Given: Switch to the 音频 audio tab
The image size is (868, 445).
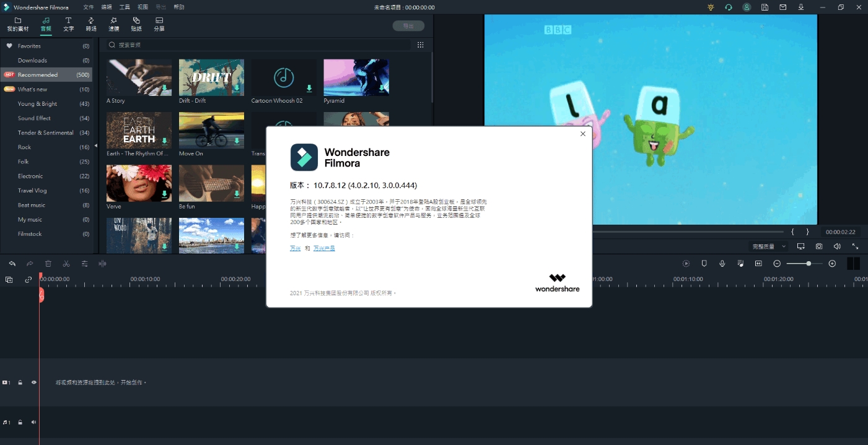Looking at the screenshot, I should coord(46,25).
